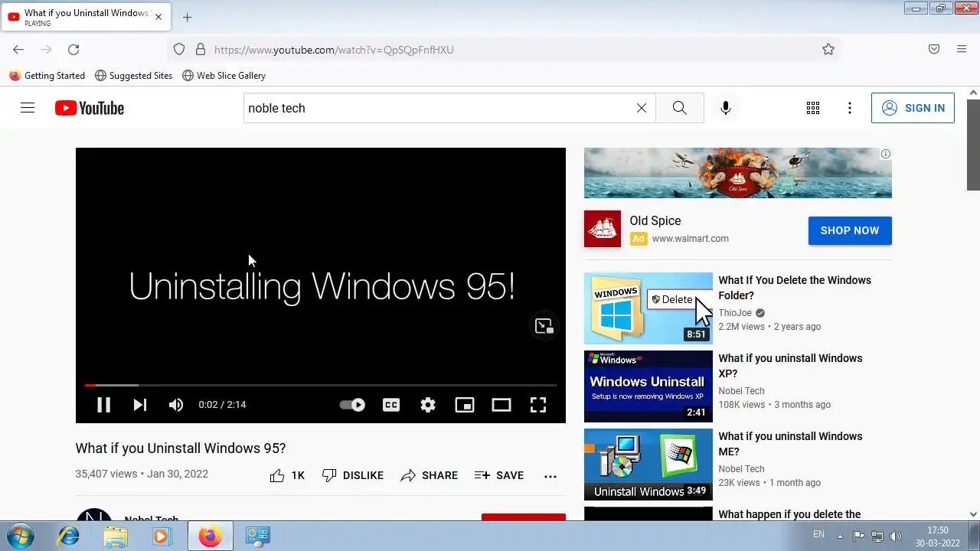980x551 pixels.
Task: Open 'What if you uninstall Windows XP?' title
Action: (x=790, y=366)
